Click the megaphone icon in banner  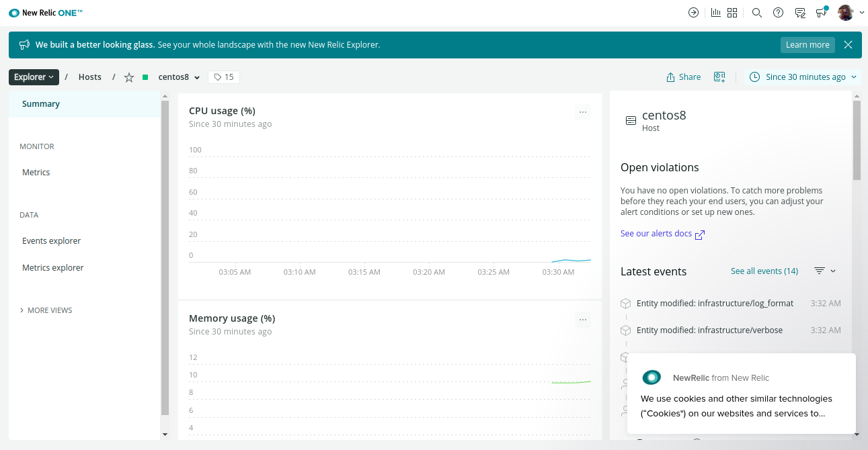pos(25,45)
